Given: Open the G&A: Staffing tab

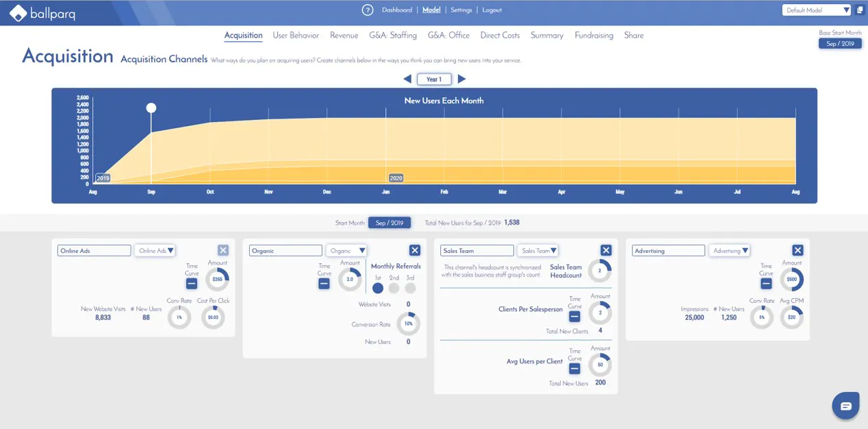Looking at the screenshot, I should coord(393,36).
